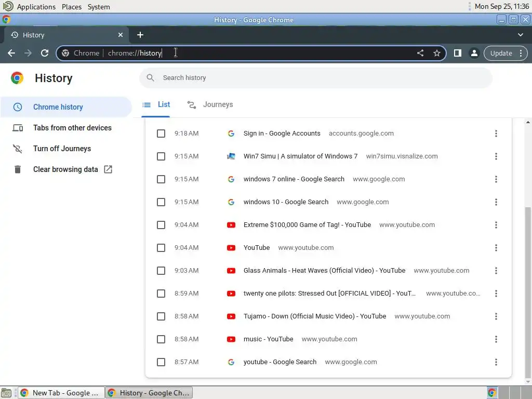
Task: Open actions menu for youtube - Google Search
Action: click(496, 362)
